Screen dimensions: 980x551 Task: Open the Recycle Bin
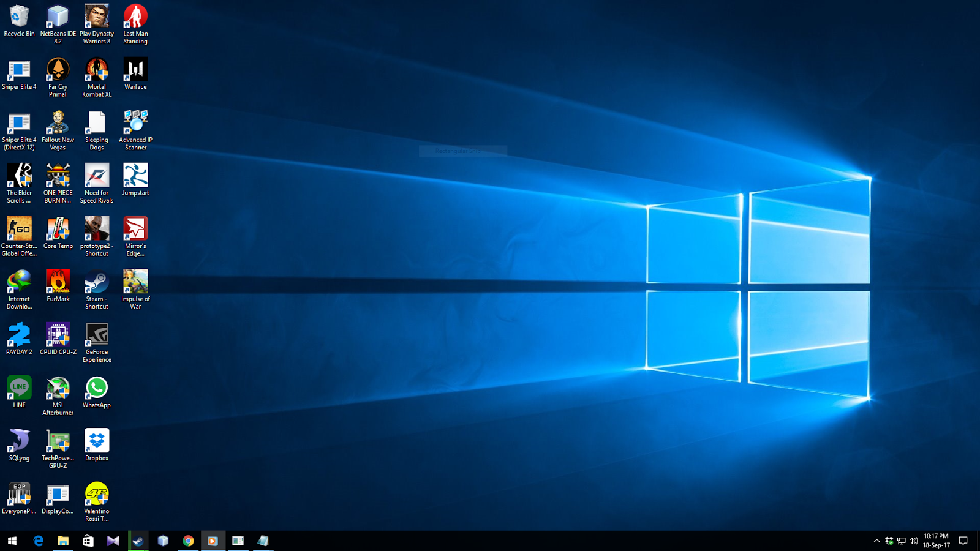coord(19,17)
